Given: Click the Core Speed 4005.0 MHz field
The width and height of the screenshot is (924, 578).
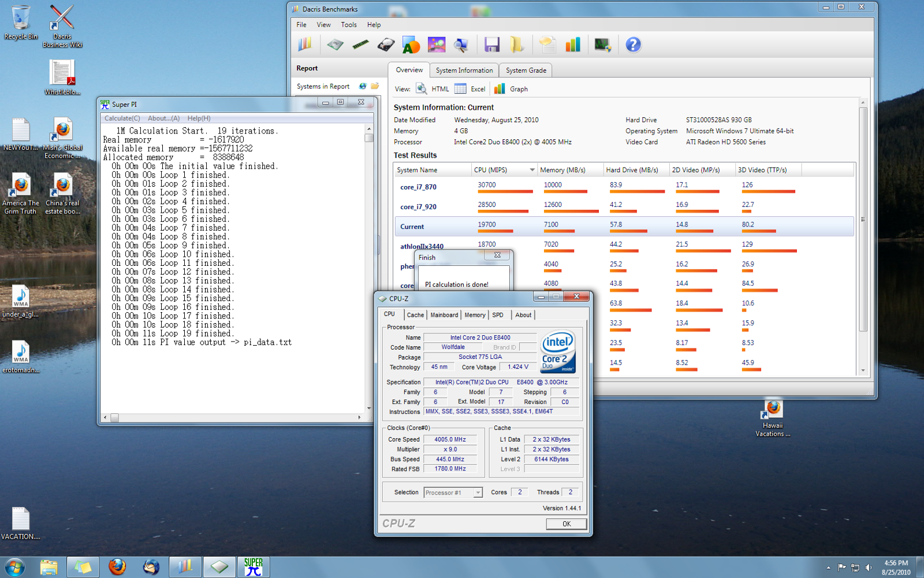Looking at the screenshot, I should pyautogui.click(x=450, y=439).
